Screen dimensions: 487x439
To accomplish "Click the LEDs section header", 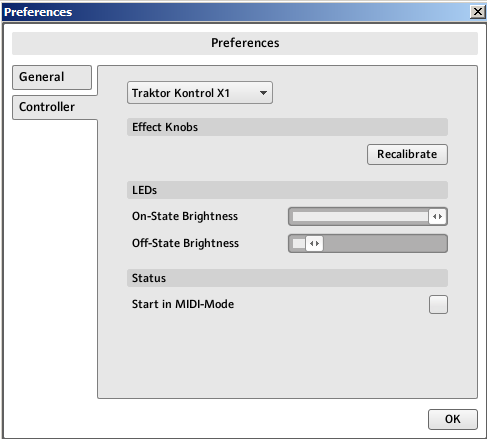I will 287,190.
